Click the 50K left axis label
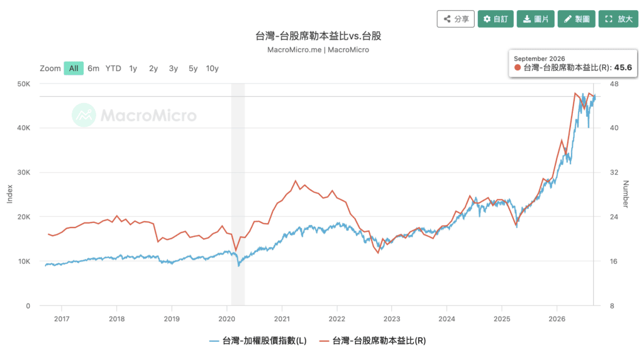 pos(24,84)
